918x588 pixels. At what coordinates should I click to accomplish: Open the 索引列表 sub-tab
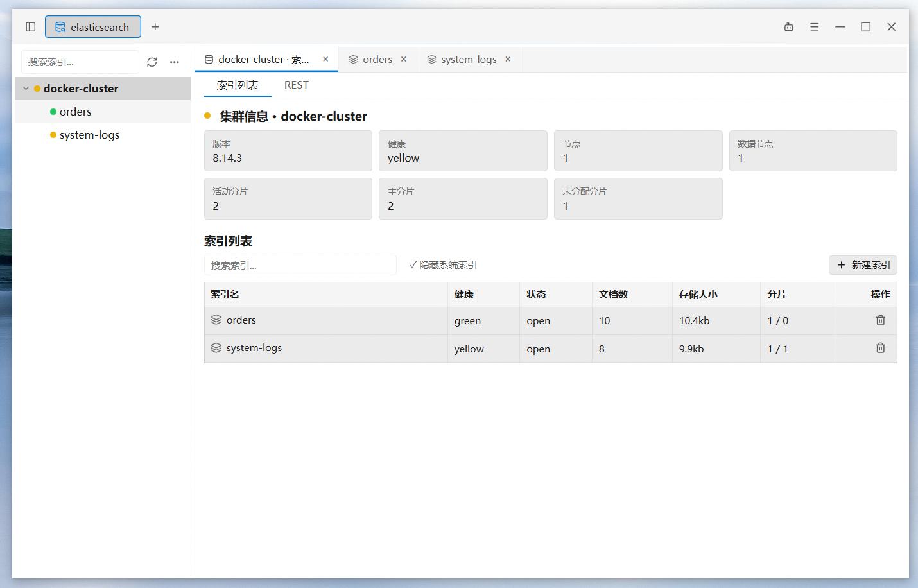[238, 85]
